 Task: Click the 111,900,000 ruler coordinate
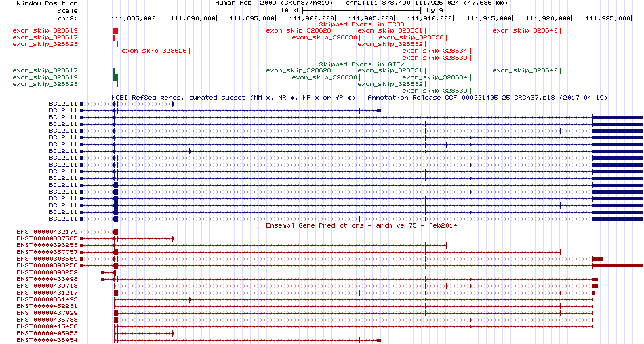pyautogui.click(x=311, y=18)
